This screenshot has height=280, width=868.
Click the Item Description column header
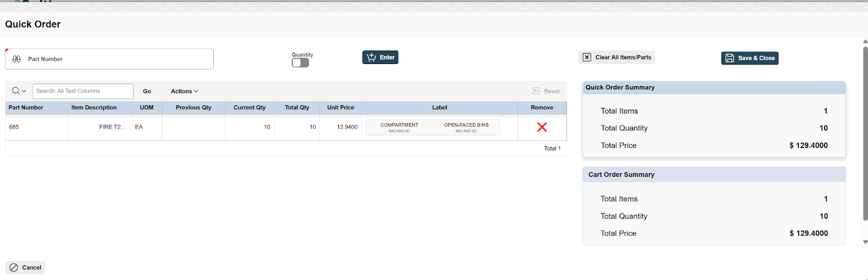99,107
